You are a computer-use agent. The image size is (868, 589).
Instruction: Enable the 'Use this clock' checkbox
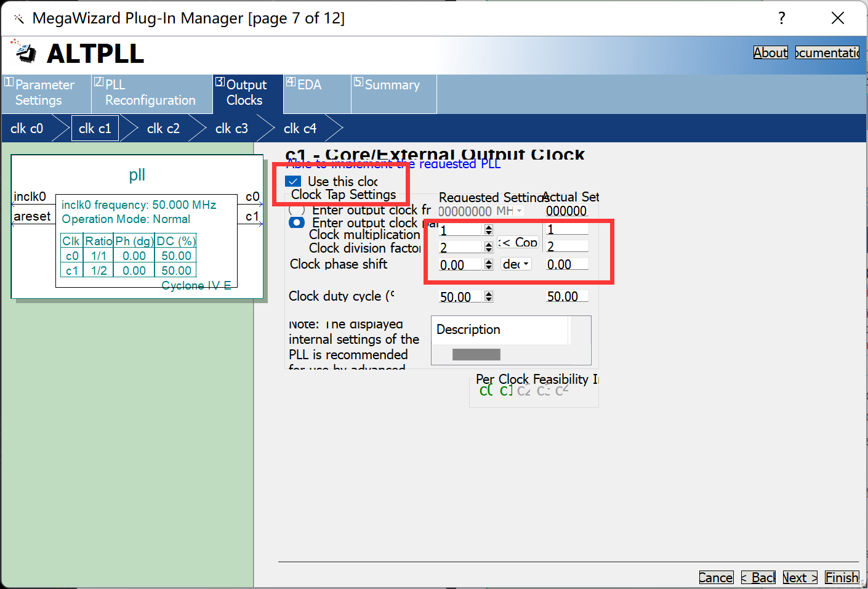tap(294, 181)
